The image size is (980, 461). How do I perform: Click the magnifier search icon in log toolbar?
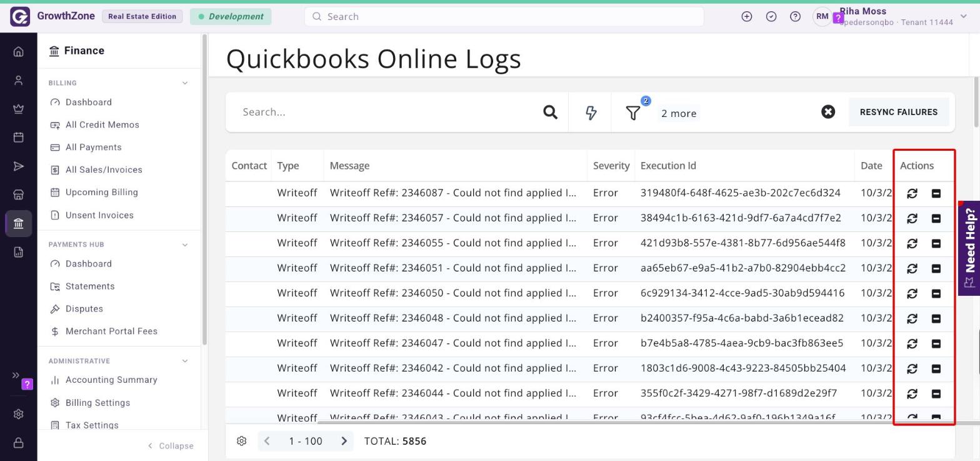coord(550,112)
